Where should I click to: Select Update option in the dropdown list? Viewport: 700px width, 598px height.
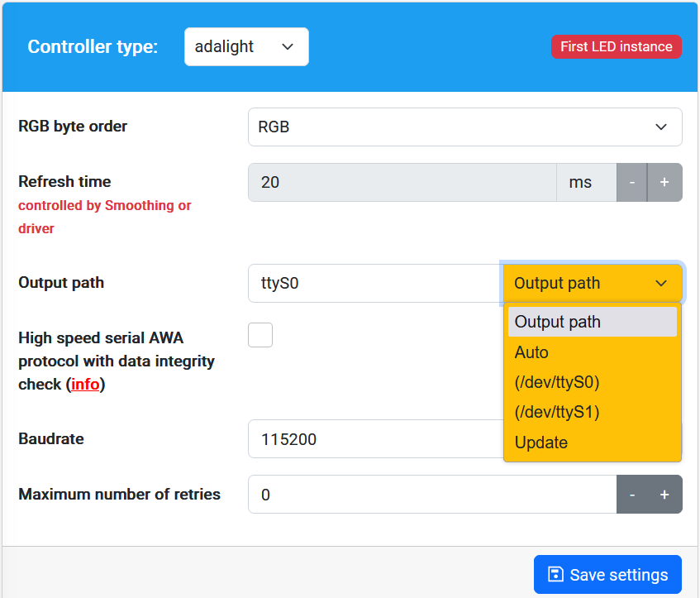[x=541, y=443]
